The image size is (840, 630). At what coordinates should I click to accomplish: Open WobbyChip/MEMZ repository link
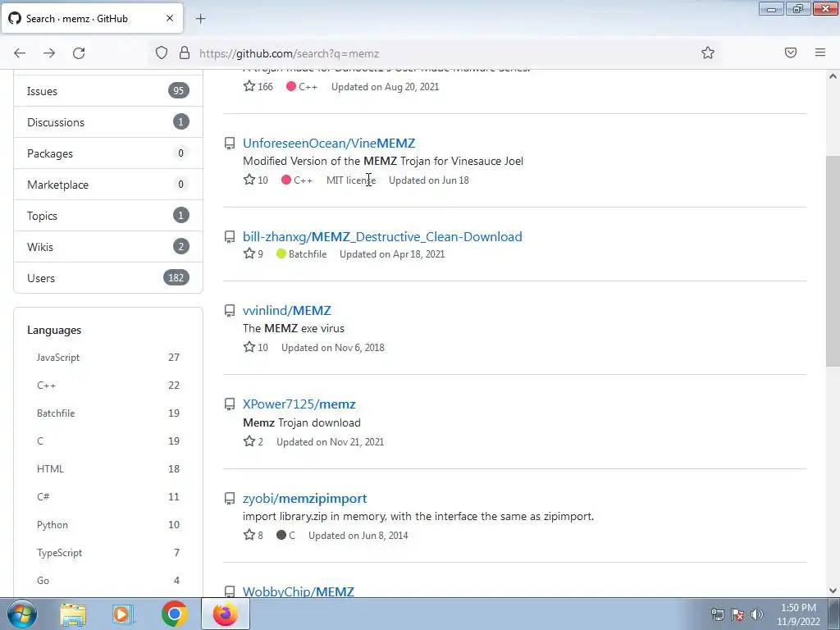coord(299,591)
